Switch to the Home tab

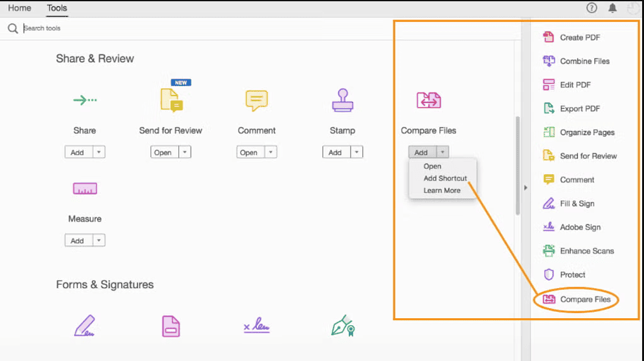(20, 8)
